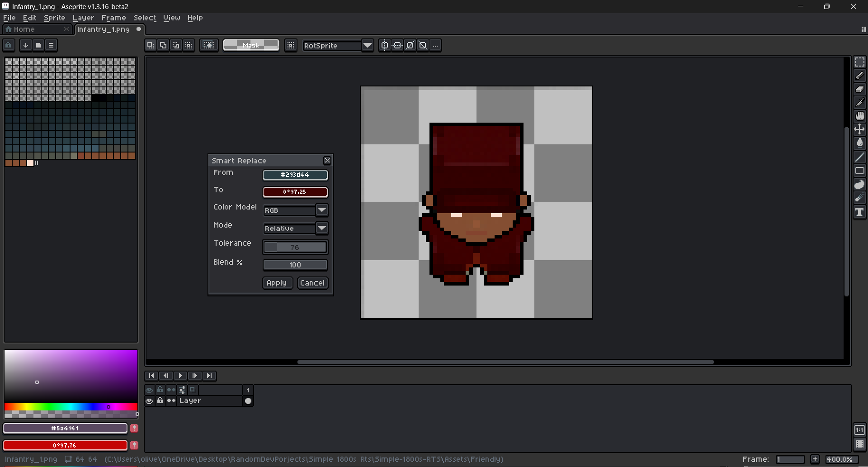Open the Color Model dropdown

321,210
